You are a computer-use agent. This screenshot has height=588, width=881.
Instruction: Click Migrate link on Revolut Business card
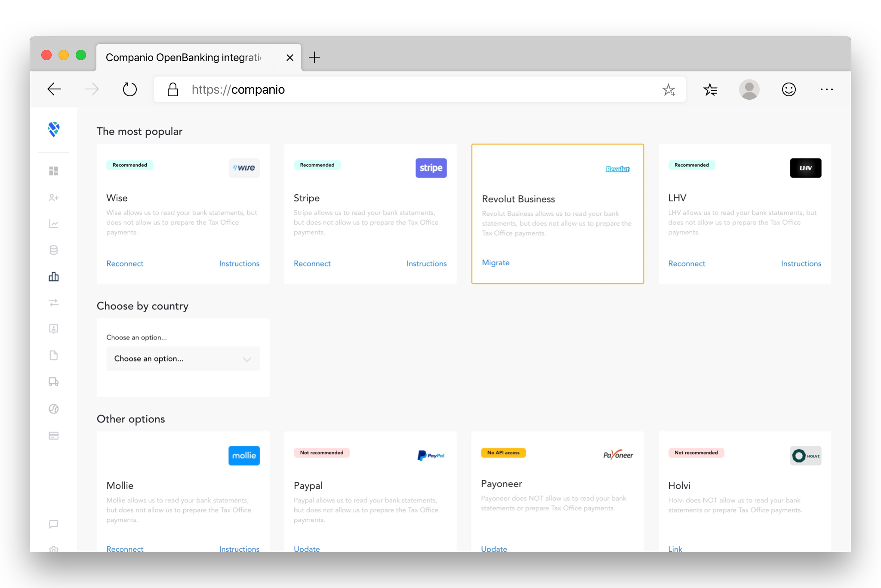click(496, 263)
